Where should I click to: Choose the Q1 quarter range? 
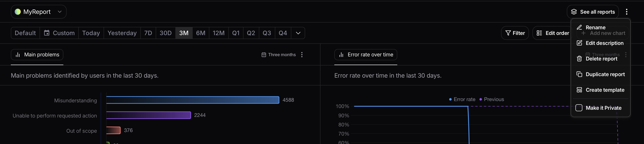pos(236,33)
